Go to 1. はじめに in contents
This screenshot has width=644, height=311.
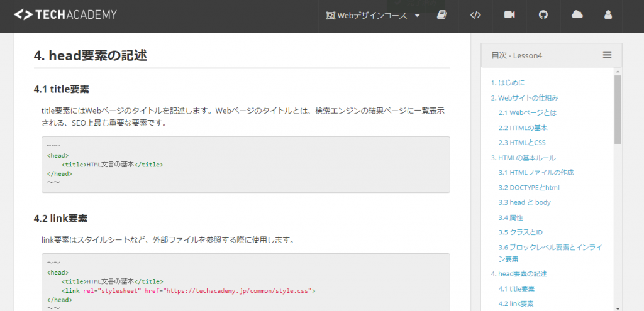tap(508, 83)
